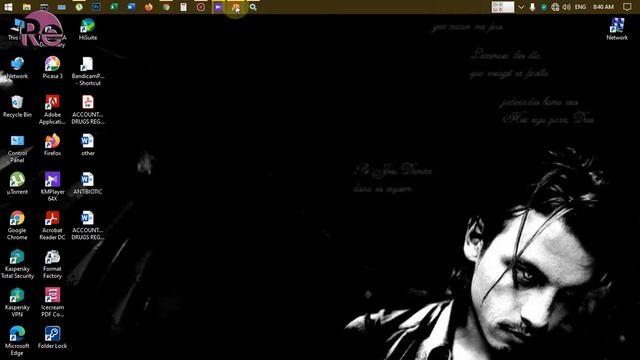Select Acrobat Reader DC desktop shortcut

[x=52, y=225]
